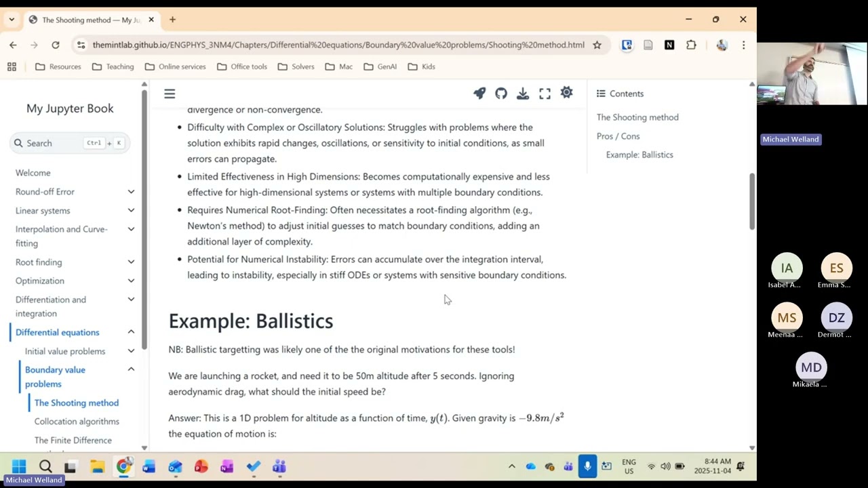Open Word from the taskbar
The height and width of the screenshot is (488, 868).
point(149,466)
